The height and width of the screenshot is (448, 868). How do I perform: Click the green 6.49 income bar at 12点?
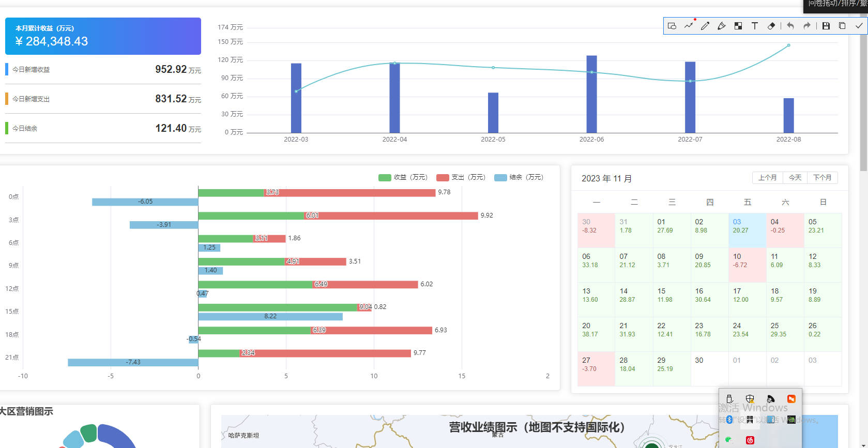click(x=255, y=284)
